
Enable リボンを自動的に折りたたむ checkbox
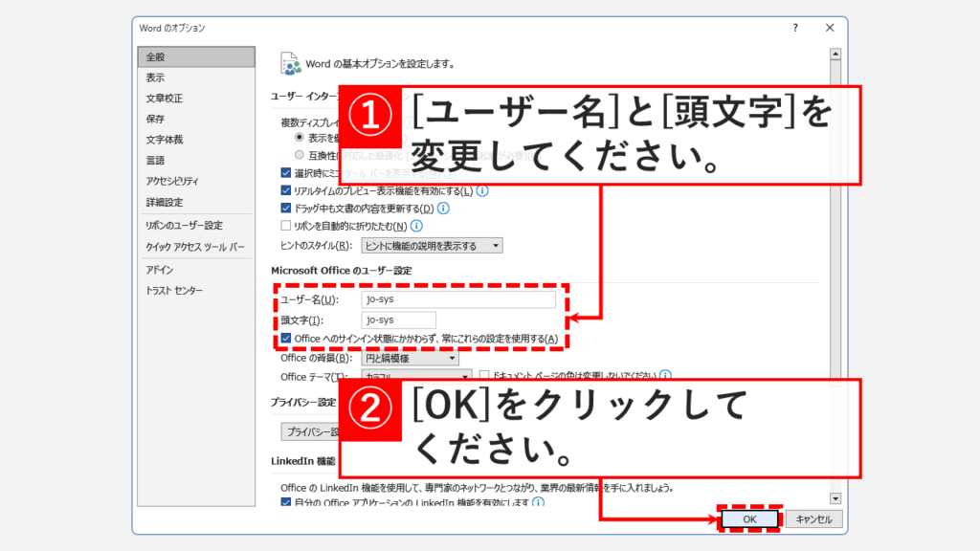point(286,226)
